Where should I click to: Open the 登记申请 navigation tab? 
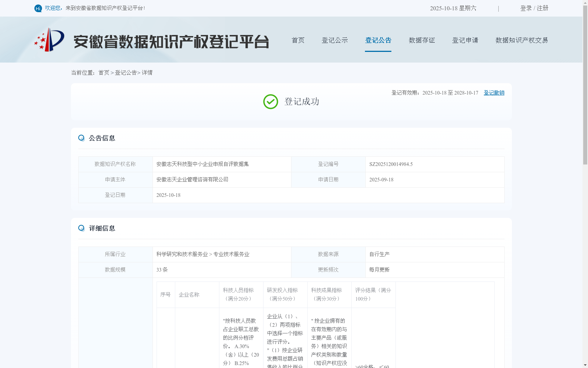465,40
